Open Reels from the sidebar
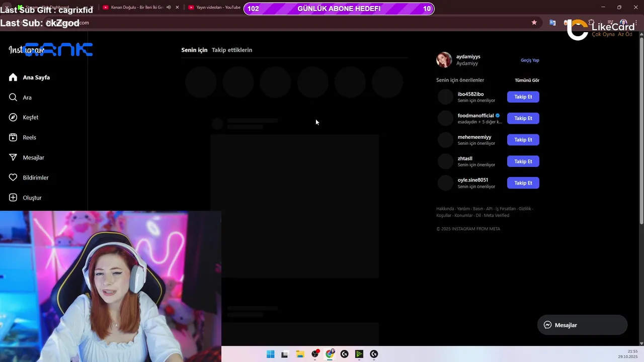644x362 pixels. (22, 137)
